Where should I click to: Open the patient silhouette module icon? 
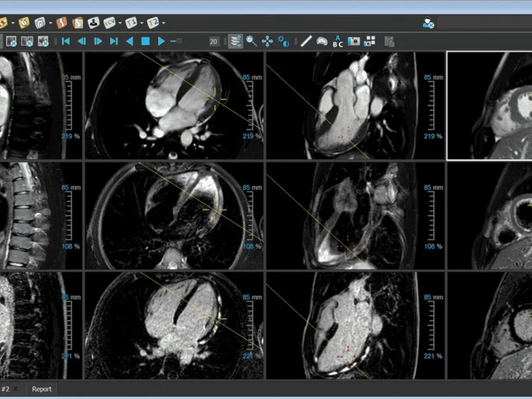[x=93, y=23]
